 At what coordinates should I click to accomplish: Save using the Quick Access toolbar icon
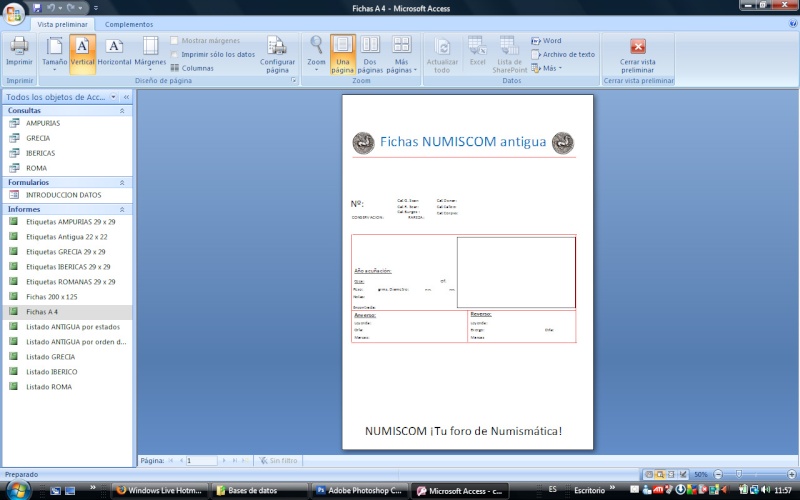point(36,8)
